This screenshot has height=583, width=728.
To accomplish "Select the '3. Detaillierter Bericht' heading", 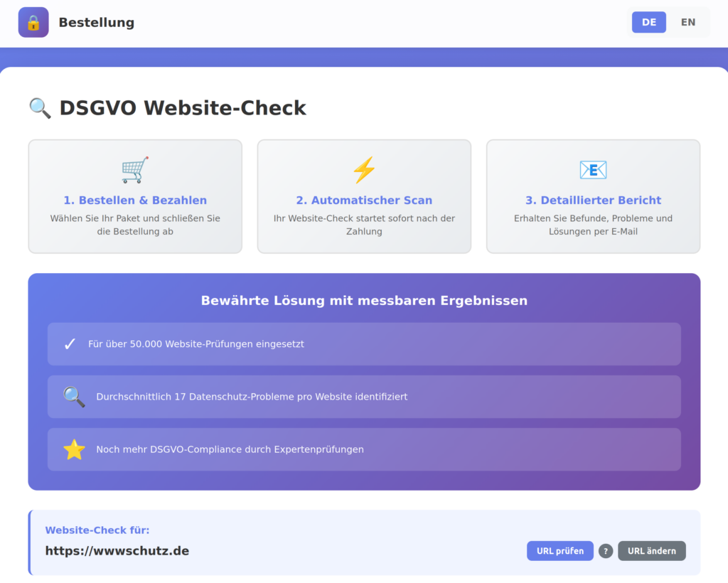I will click(x=593, y=200).
